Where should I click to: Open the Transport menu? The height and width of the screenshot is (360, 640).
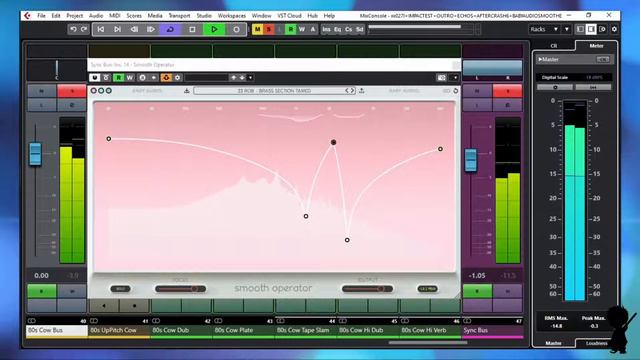pyautogui.click(x=179, y=16)
